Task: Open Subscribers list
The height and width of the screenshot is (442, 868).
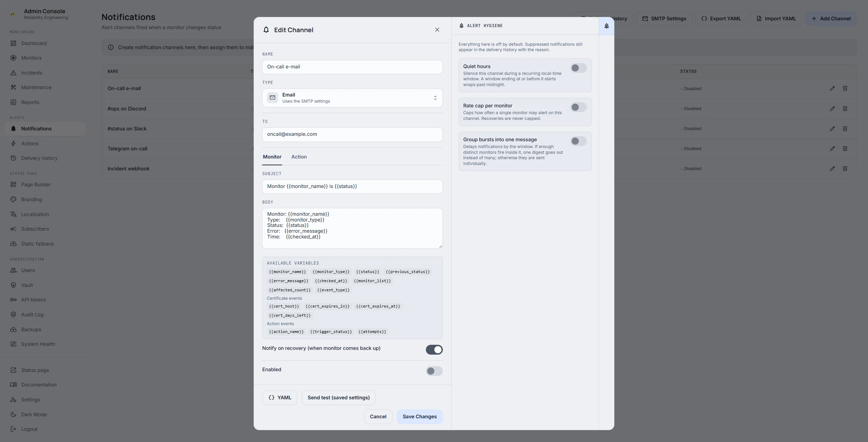Action: point(45,229)
